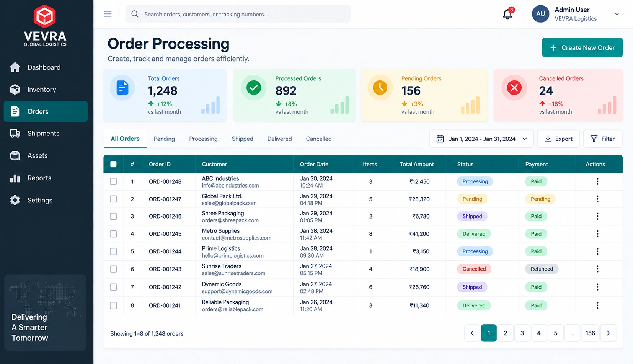
Task: Click the Create New Order button
Action: click(x=582, y=48)
